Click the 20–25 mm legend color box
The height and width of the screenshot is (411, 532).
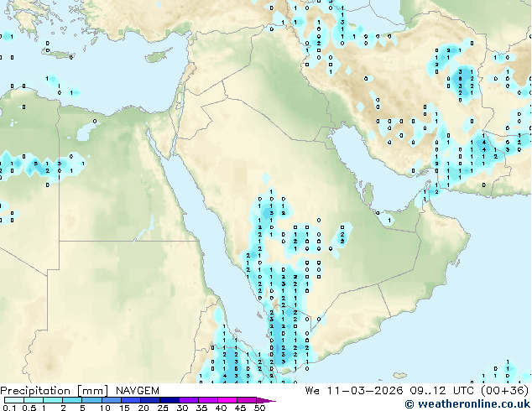point(149,400)
